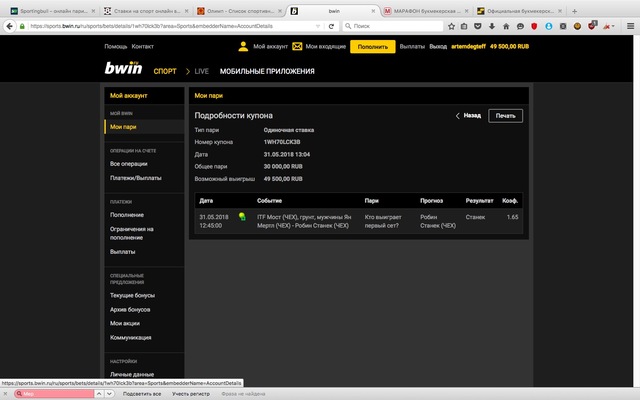Reload the page with the refresh icon
This screenshot has width=640, height=400.
(331, 26)
